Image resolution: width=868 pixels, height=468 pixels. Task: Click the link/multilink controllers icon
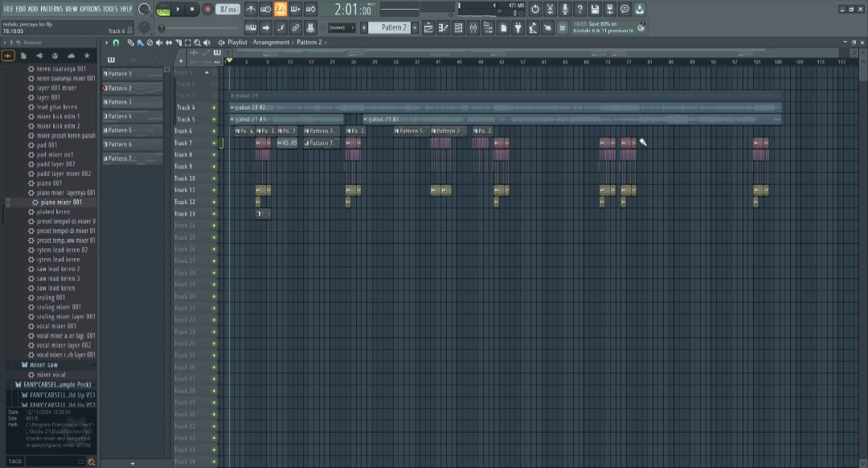[x=296, y=27]
